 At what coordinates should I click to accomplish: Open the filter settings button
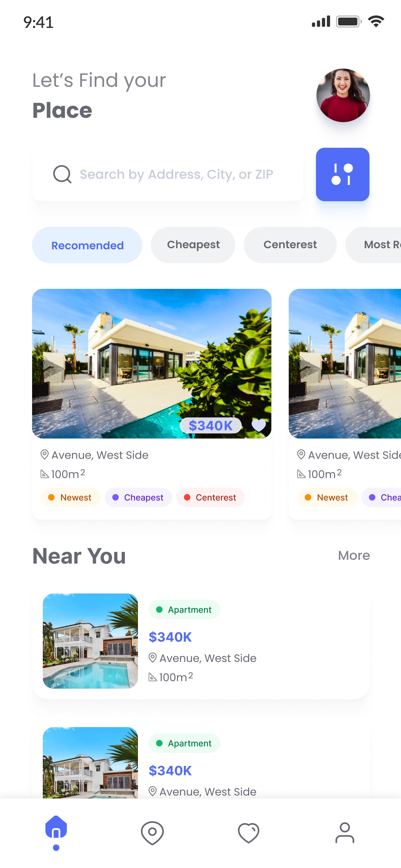click(342, 174)
